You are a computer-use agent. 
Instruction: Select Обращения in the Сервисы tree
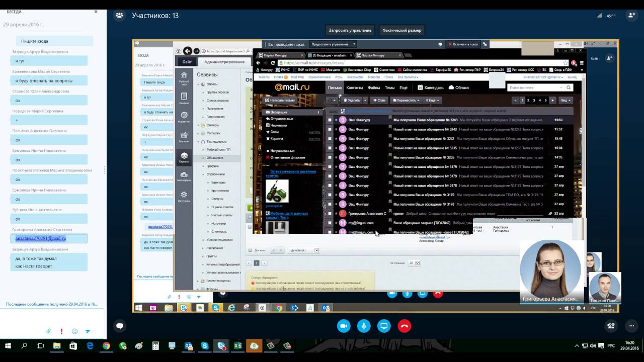[x=214, y=158]
